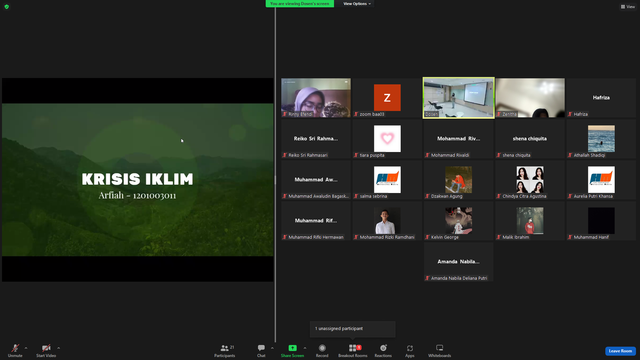This screenshot has height=360, width=640.
Task: Select the Zentha video tile
Action: (x=530, y=98)
